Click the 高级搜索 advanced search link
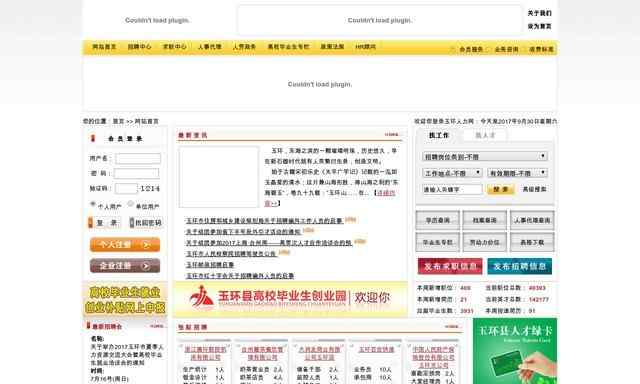The width and height of the screenshot is (640, 384). point(535,189)
